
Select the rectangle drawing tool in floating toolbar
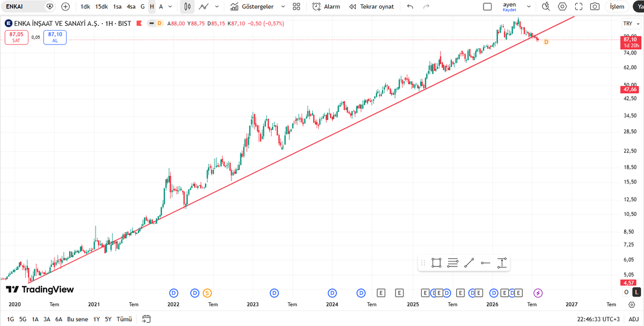pyautogui.click(x=436, y=263)
